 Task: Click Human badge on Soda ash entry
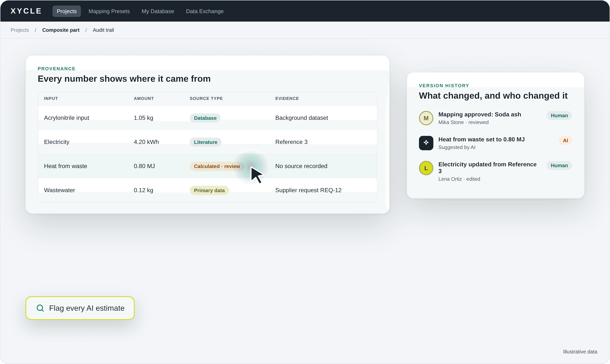(x=559, y=116)
